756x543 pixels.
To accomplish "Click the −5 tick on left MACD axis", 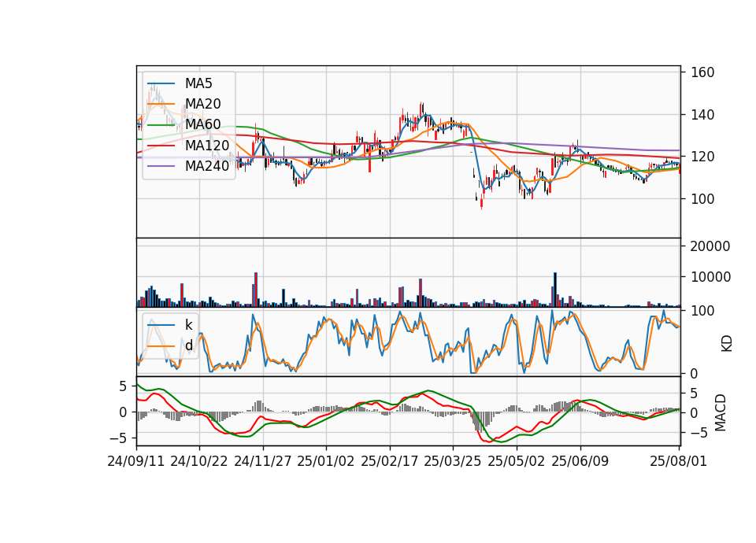I will coord(117,438).
